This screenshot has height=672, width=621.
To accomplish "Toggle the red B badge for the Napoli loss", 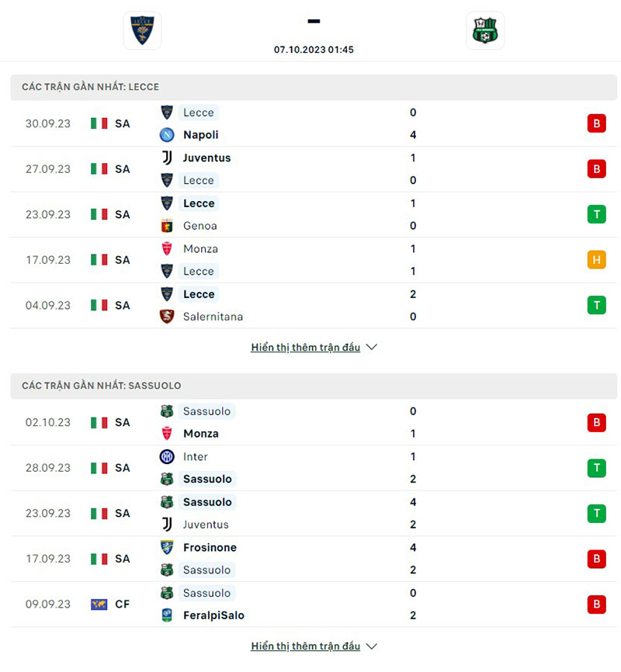I will (x=596, y=123).
